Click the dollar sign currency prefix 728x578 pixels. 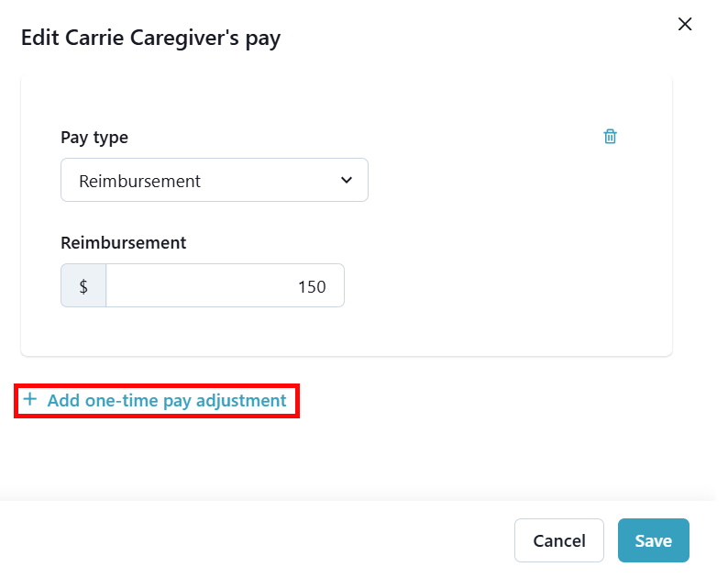click(83, 286)
